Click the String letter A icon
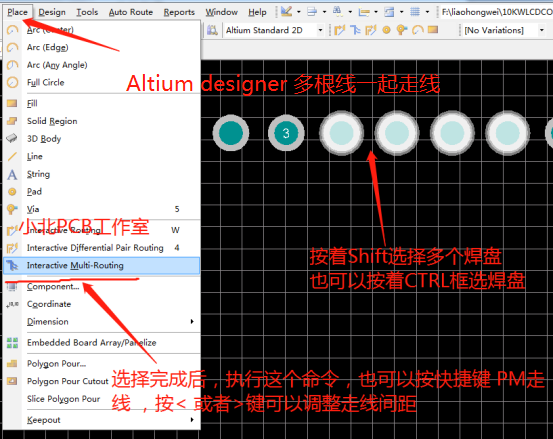The image size is (553, 439). (12, 175)
